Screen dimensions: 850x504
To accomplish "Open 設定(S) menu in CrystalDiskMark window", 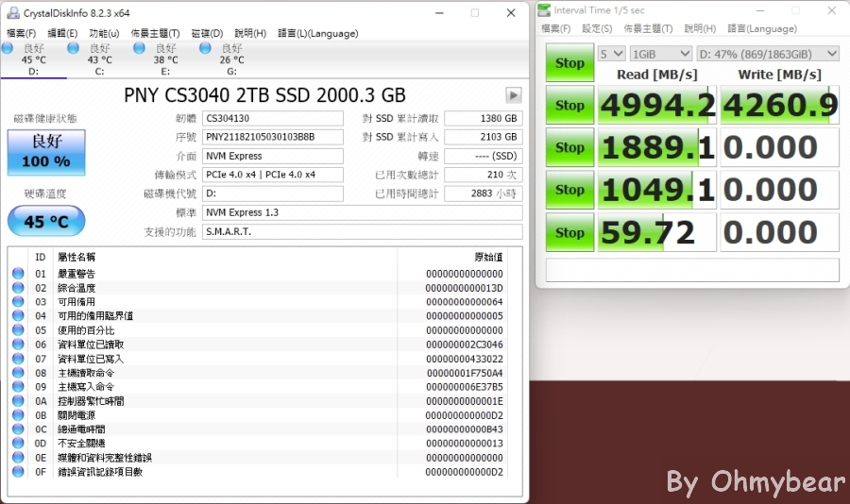I will tap(597, 28).
